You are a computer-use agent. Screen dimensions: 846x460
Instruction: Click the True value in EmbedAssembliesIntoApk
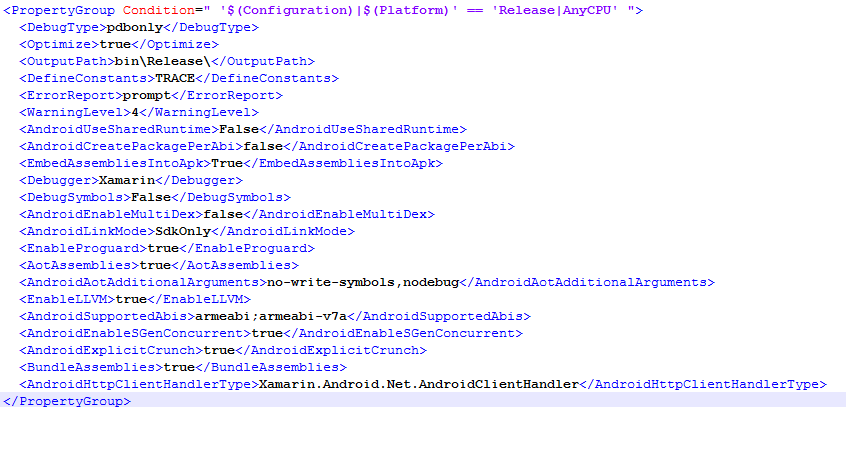[227, 163]
